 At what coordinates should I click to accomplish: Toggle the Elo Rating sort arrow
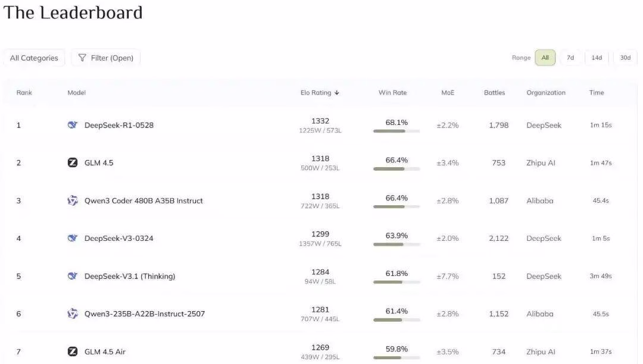coord(337,93)
